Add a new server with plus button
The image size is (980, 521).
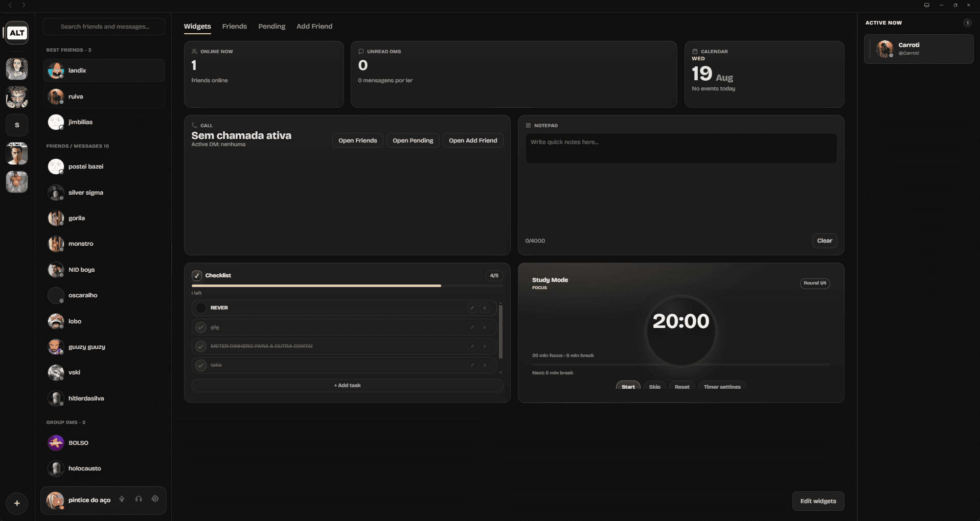pyautogui.click(x=17, y=503)
